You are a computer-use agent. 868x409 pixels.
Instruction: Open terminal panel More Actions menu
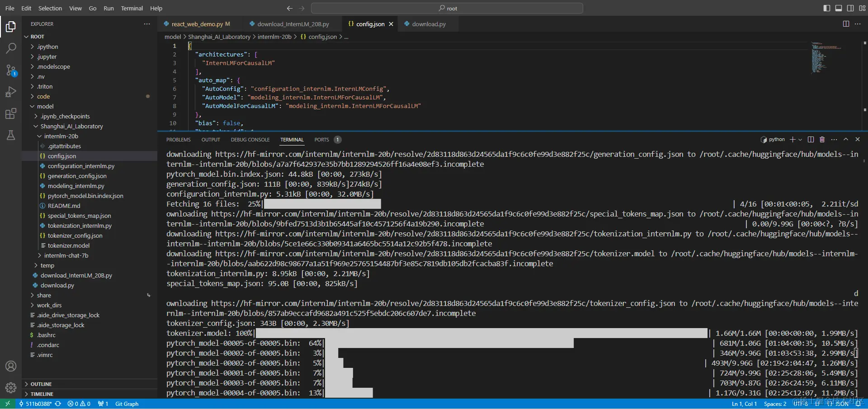(834, 140)
